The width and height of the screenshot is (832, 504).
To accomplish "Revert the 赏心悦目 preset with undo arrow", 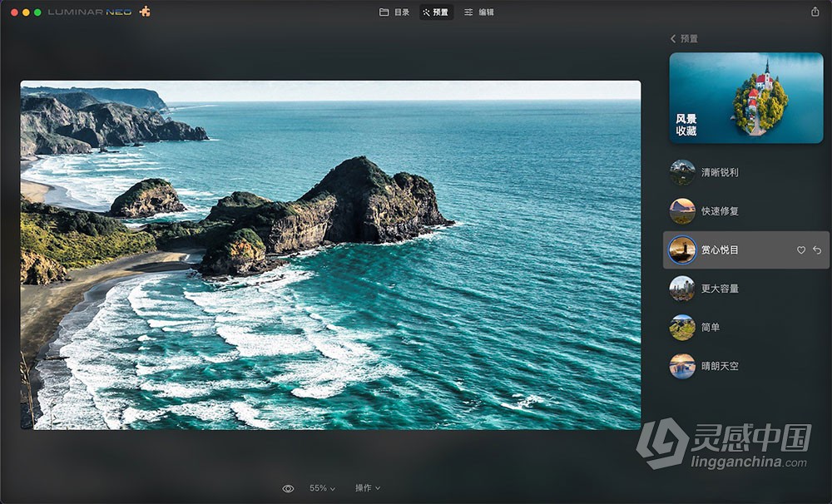I will (x=817, y=250).
